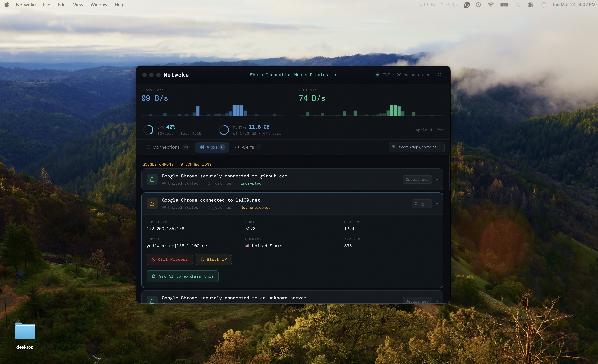Image resolution: width=598 pixels, height=364 pixels.
Task: Click the Google tag on 1e100.net row
Action: click(x=422, y=204)
